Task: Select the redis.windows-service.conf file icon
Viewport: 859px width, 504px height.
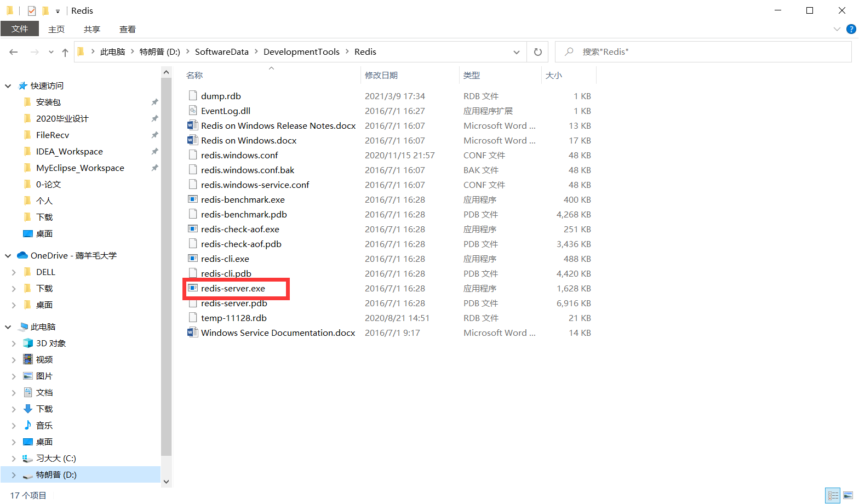Action: 192,185
